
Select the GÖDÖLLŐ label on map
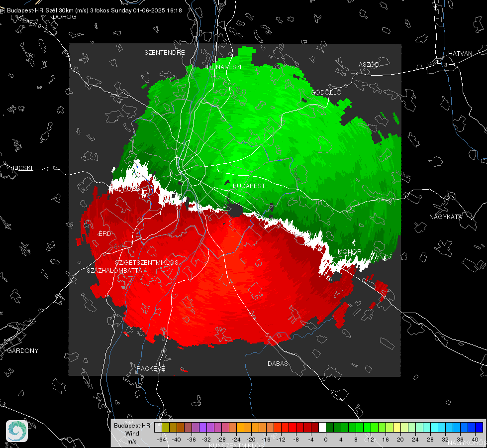(326, 92)
